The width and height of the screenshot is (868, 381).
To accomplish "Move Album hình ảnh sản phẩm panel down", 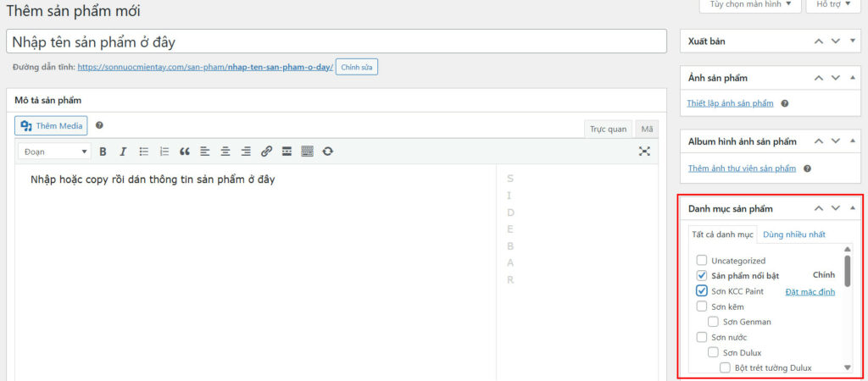I will [836, 141].
